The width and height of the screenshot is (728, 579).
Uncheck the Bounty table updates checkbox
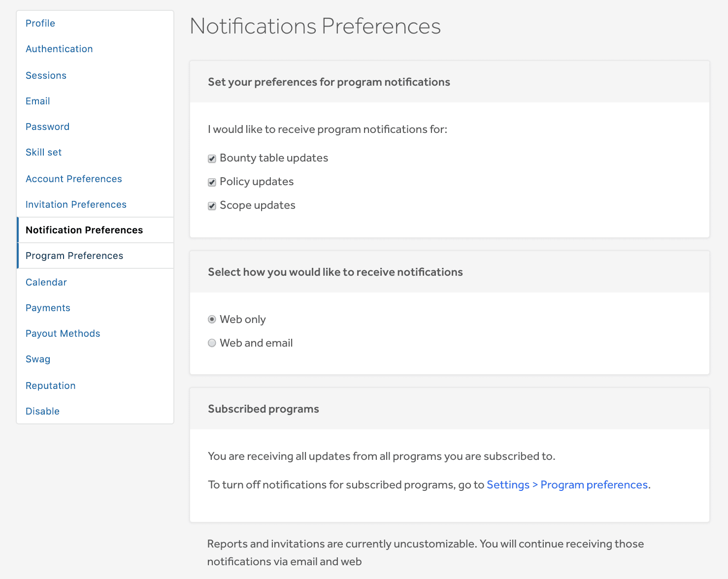(212, 159)
